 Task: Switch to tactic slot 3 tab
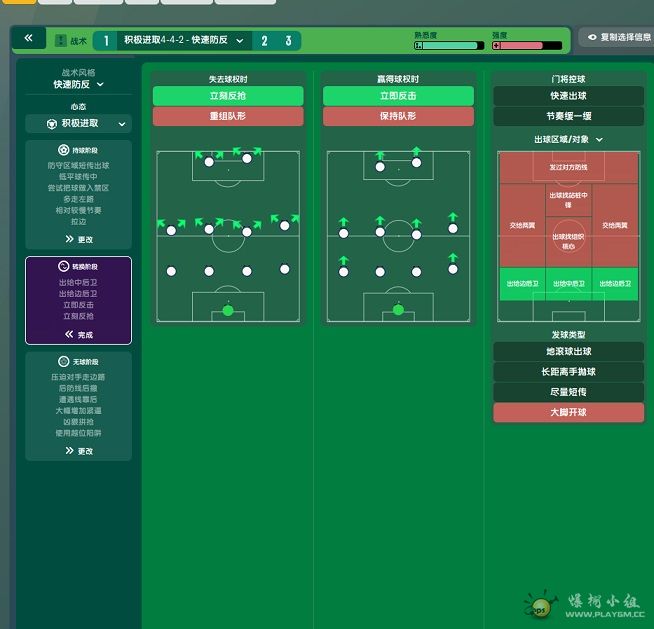pos(288,41)
